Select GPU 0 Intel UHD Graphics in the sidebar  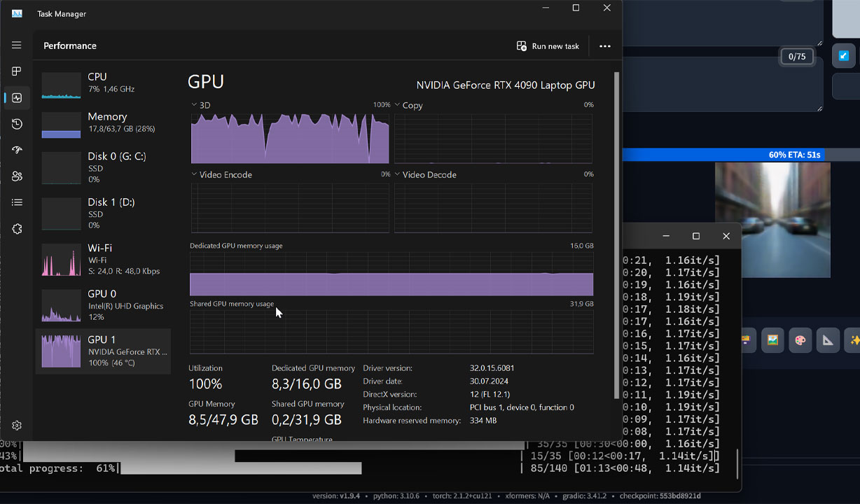point(103,305)
